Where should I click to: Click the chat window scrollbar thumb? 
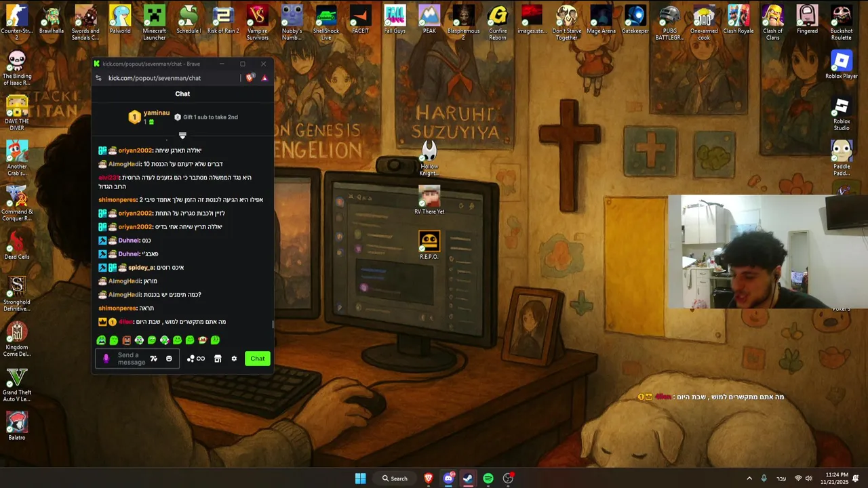coord(273,325)
